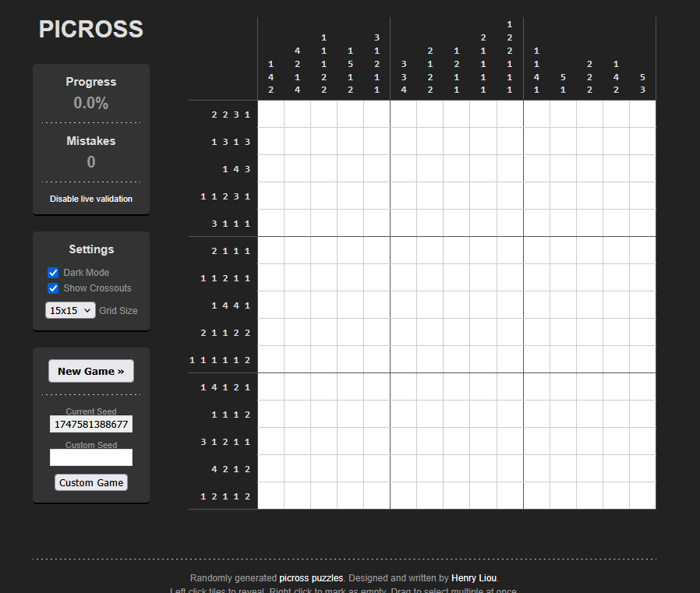700x593 pixels.
Task: Click row clue 1 1 1 1 1 2
Action: click(x=220, y=360)
